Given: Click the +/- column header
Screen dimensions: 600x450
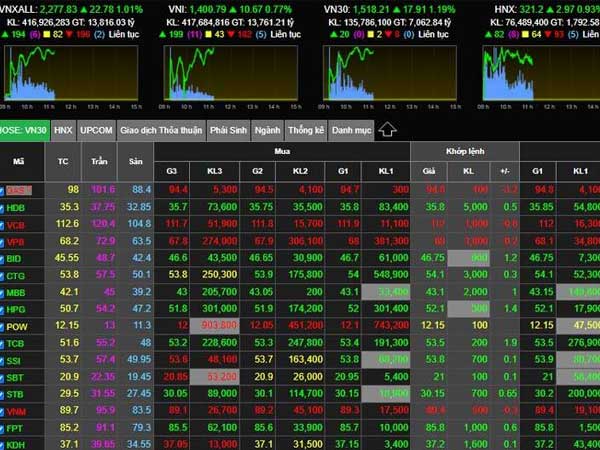Looking at the screenshot, I should [508, 169].
